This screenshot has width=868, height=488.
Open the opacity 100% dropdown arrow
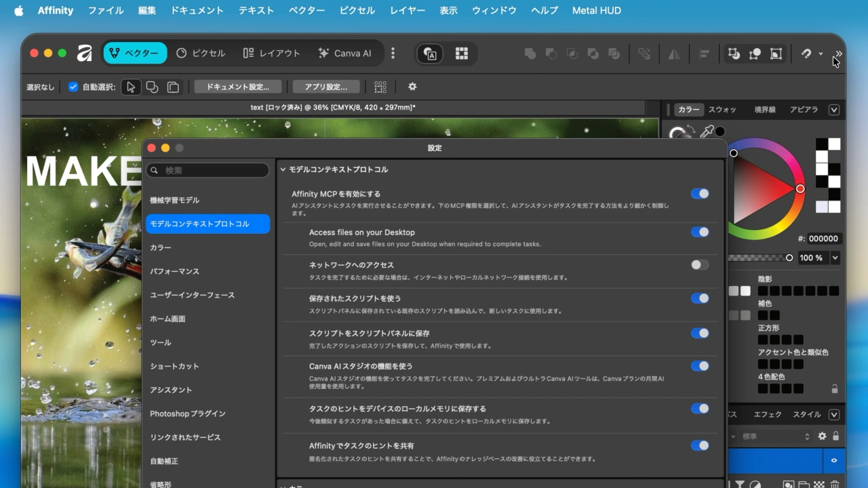point(835,258)
